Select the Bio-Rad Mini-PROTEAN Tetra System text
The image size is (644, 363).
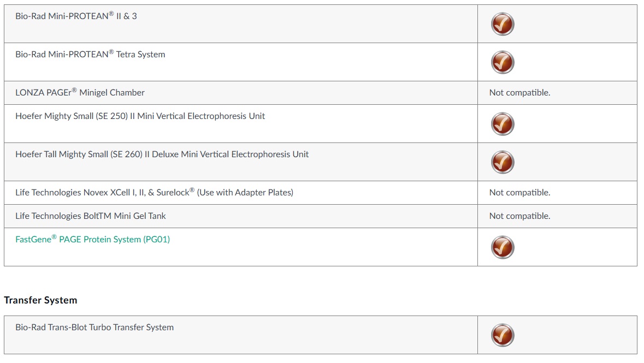(90, 55)
